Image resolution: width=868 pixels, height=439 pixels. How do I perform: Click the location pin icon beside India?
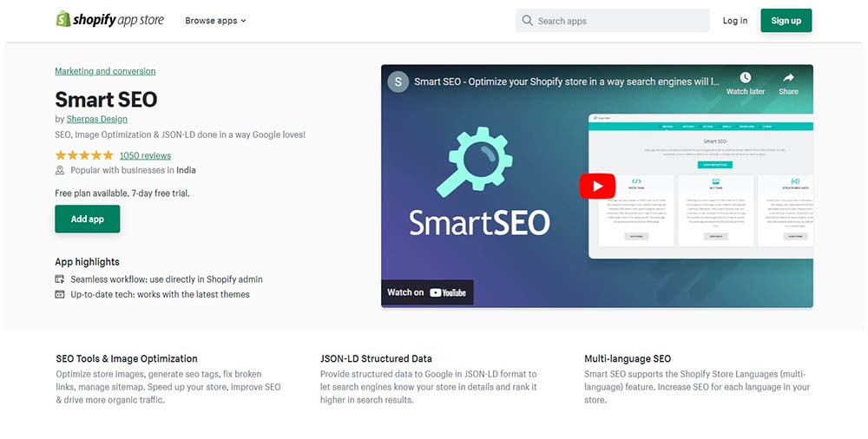pyautogui.click(x=60, y=170)
